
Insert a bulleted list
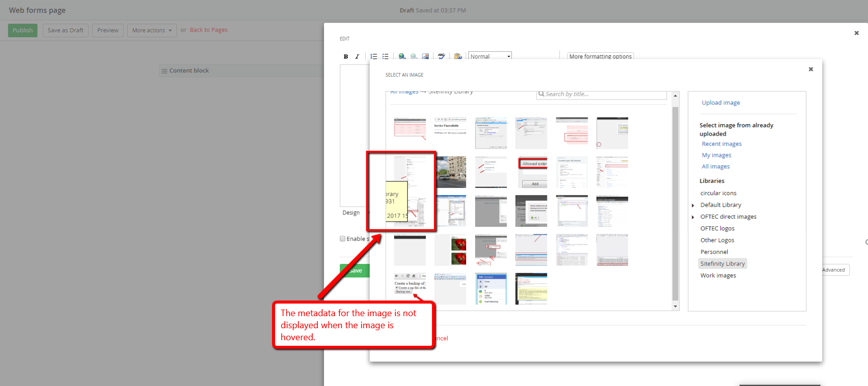click(x=385, y=56)
